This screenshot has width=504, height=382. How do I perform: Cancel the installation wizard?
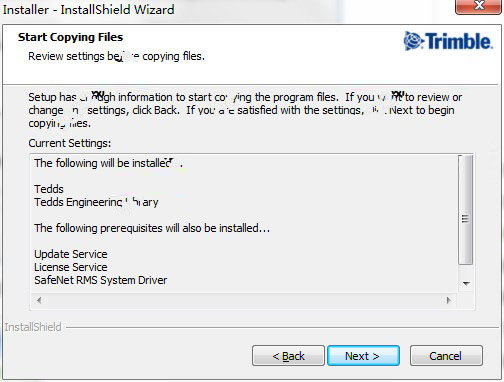446,356
